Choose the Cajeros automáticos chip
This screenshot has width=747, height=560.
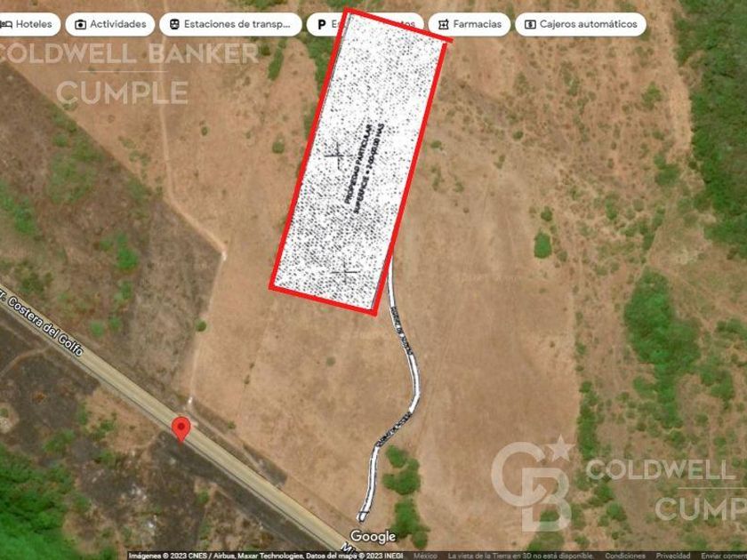(580, 24)
